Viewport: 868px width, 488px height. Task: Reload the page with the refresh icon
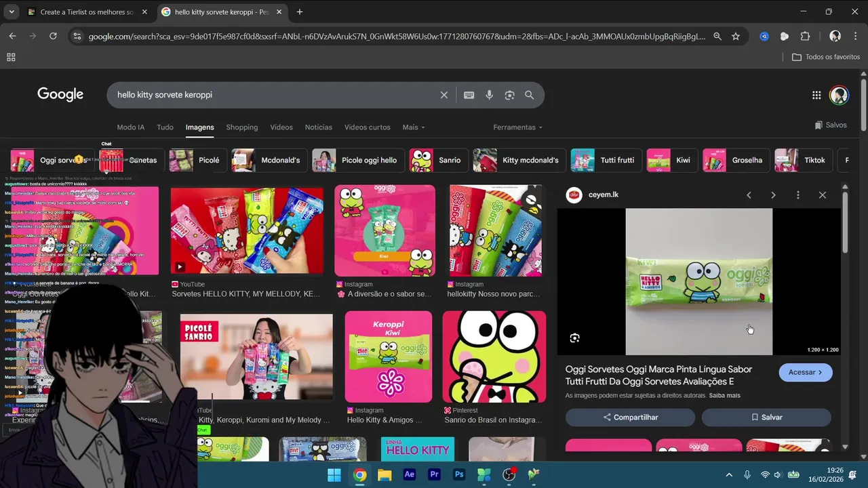tap(53, 36)
